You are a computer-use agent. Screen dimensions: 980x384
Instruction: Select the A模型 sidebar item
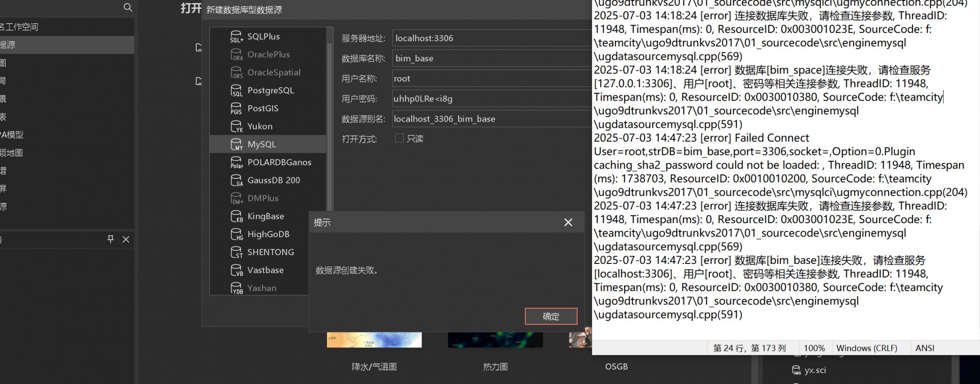(67, 135)
